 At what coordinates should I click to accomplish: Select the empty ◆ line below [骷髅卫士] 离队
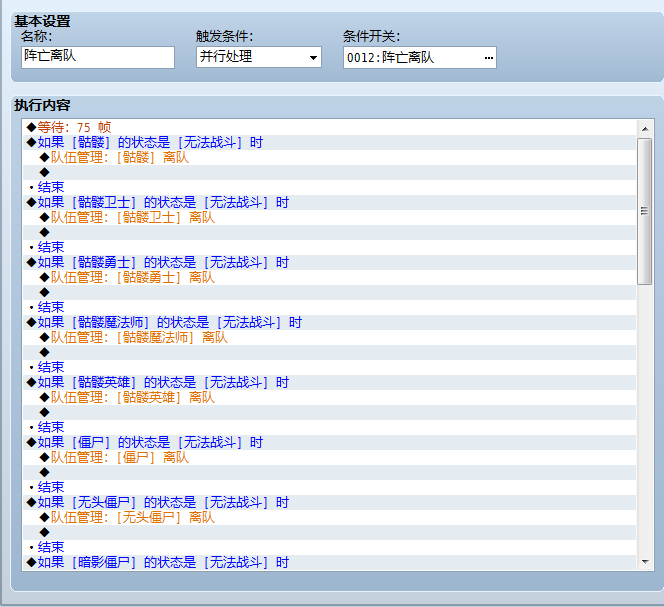point(329,233)
